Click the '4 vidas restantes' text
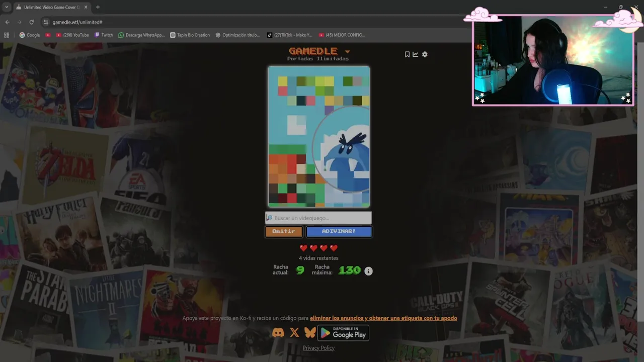 318,258
